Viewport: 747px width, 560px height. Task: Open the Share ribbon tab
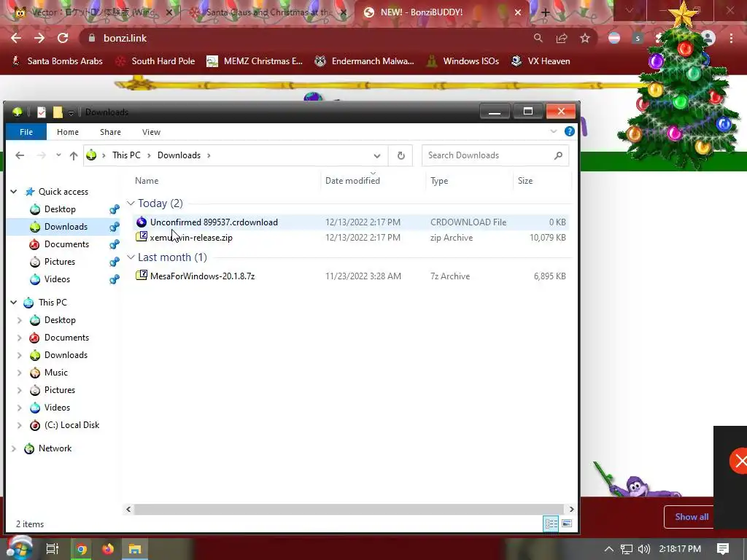click(x=110, y=132)
